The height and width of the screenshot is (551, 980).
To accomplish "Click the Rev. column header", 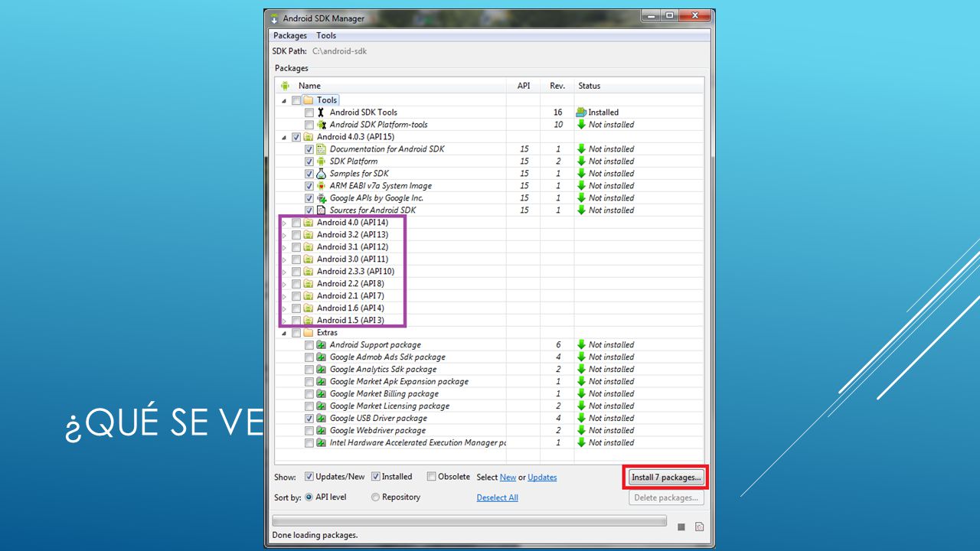I will point(557,86).
